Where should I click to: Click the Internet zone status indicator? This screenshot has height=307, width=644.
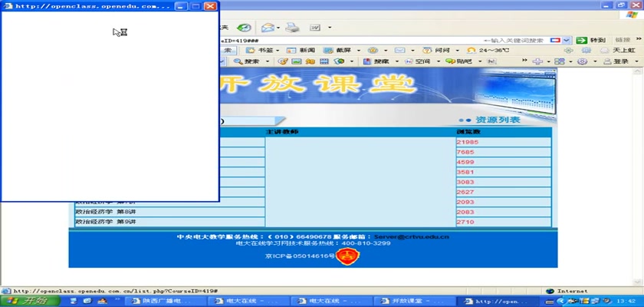coord(568,291)
